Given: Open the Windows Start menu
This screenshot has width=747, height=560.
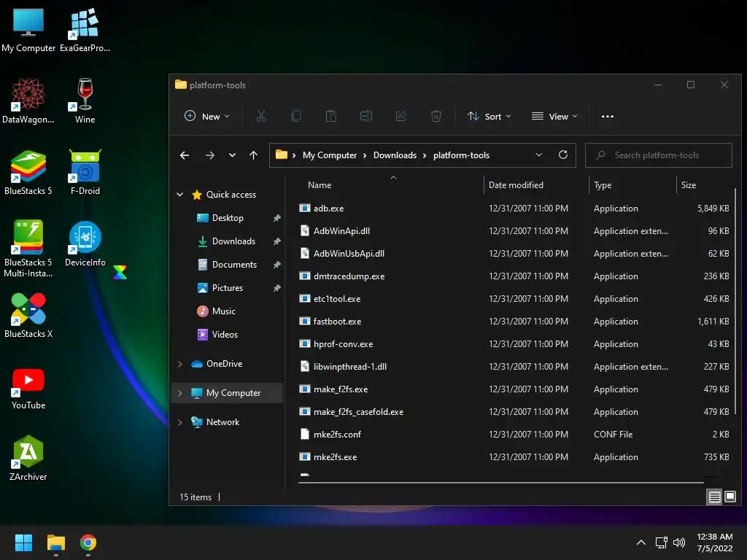Looking at the screenshot, I should (23, 542).
